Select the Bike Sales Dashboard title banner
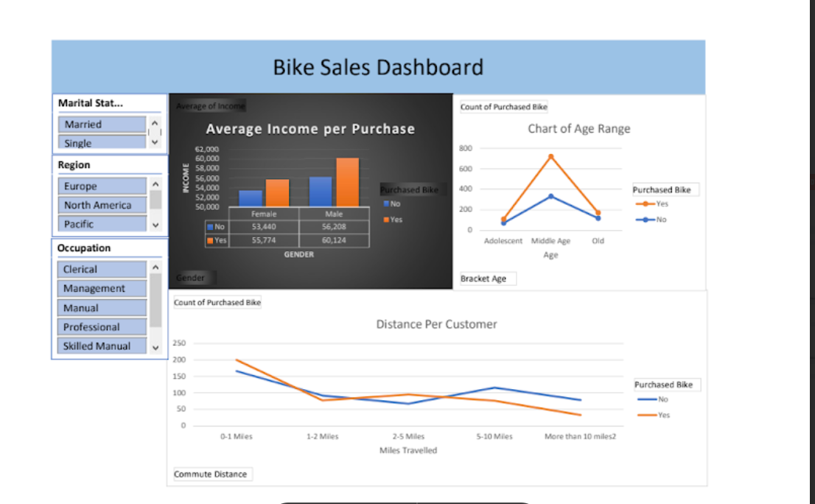 click(x=378, y=67)
